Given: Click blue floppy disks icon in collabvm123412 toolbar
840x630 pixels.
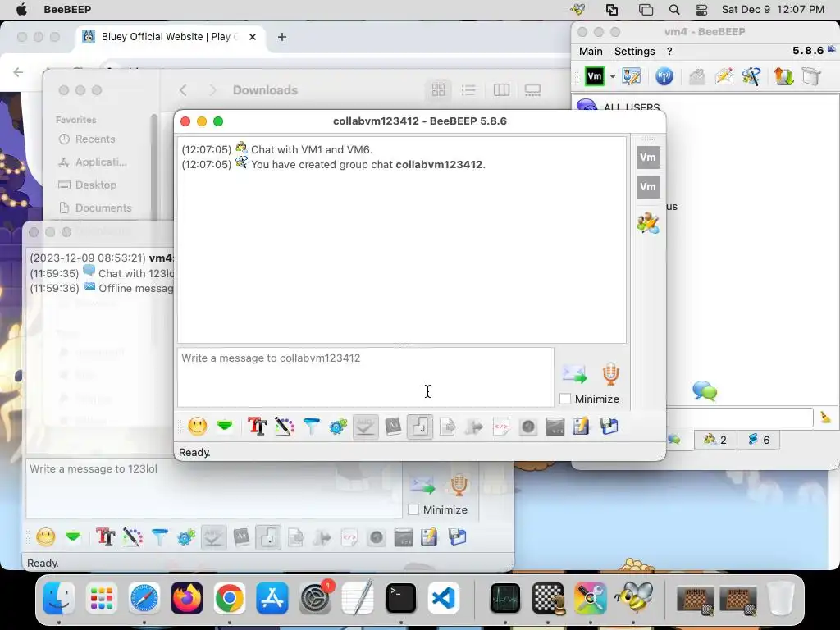Looking at the screenshot, I should [x=609, y=427].
